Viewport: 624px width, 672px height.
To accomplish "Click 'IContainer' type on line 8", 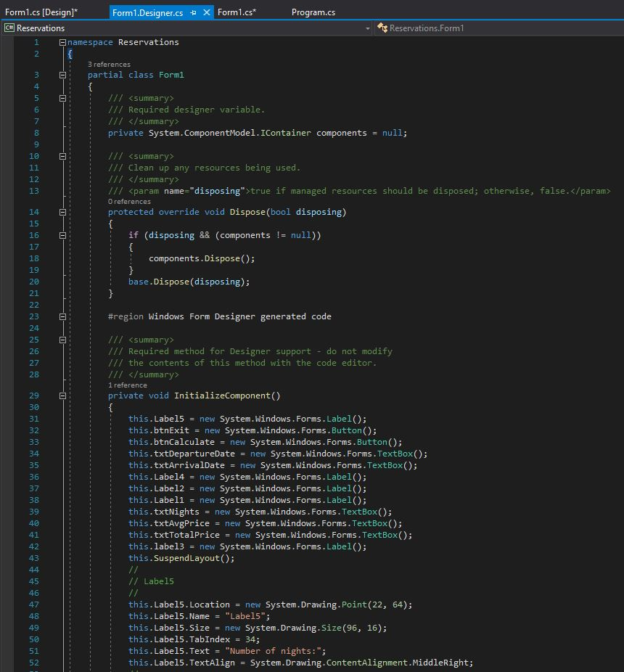I will (x=285, y=133).
